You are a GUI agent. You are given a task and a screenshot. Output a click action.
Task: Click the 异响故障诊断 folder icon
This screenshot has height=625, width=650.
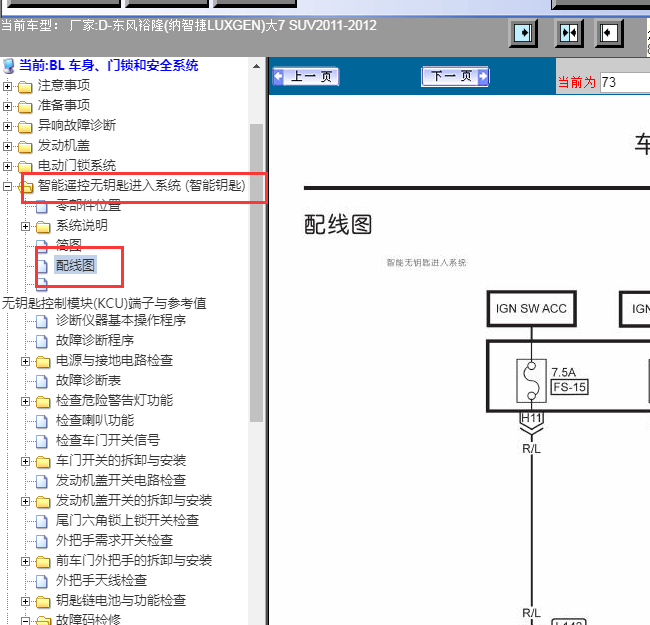(x=25, y=126)
